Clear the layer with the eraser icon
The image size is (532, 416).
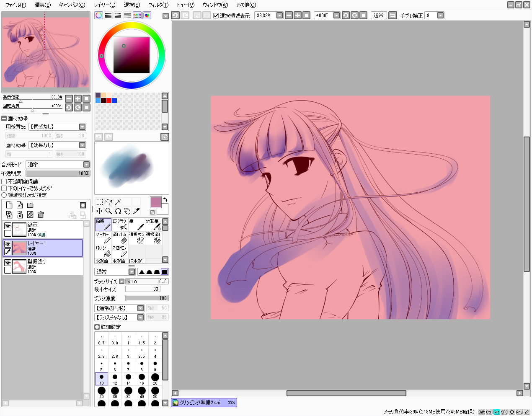pos(30,214)
